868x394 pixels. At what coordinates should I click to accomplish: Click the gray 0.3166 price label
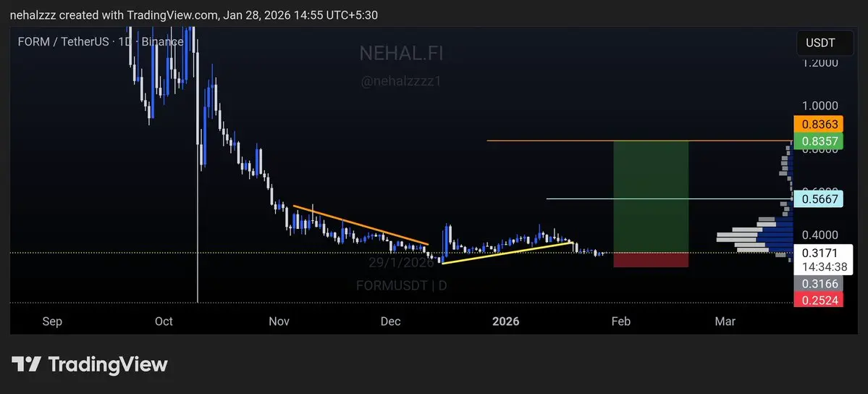click(818, 285)
